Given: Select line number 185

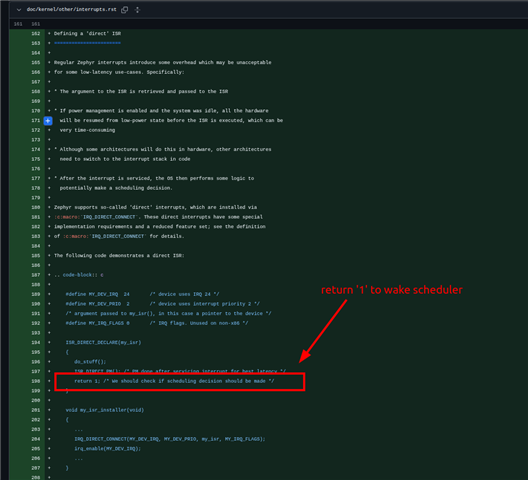Looking at the screenshot, I should pos(36,256).
